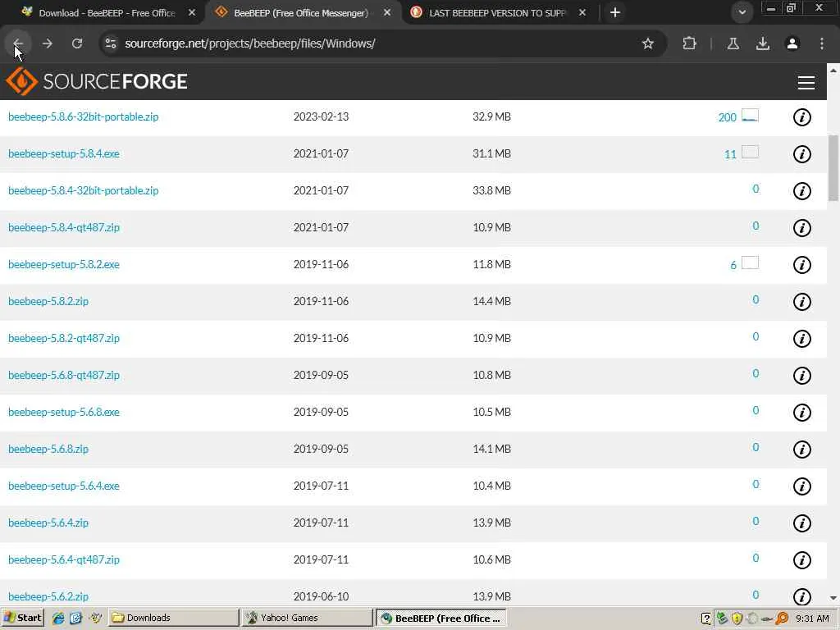The image size is (840, 630).
Task: Open the SourceForge hamburger menu
Action: pyautogui.click(x=806, y=82)
